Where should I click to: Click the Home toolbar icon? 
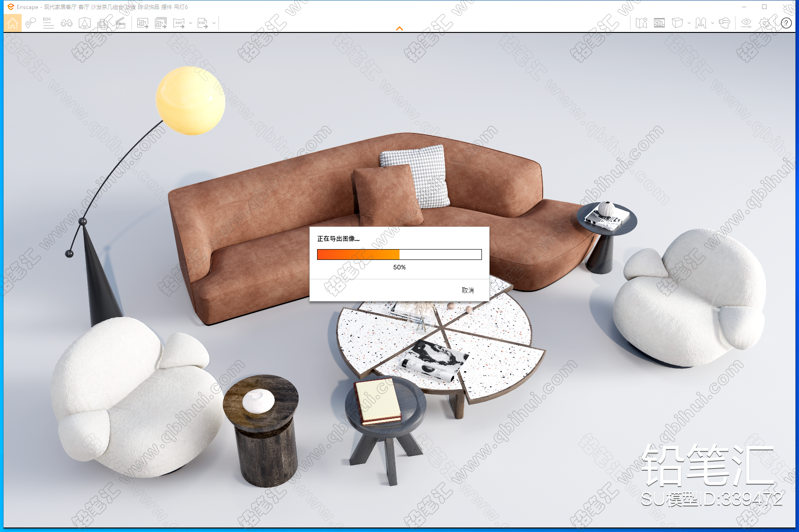pos(13,23)
